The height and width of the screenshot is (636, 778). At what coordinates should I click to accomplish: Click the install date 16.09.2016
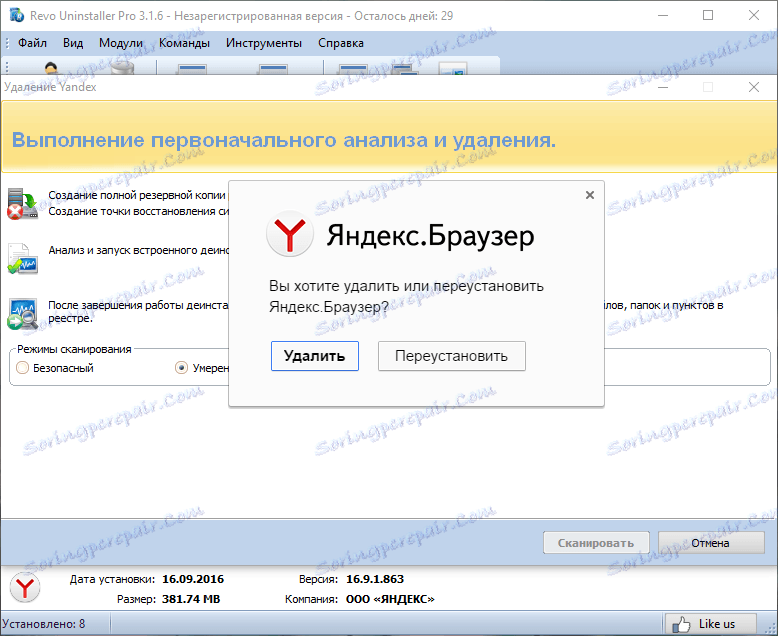[x=193, y=579]
